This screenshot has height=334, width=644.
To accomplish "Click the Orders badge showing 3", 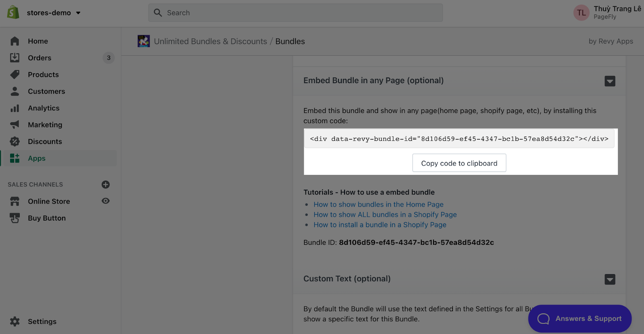I will (109, 58).
